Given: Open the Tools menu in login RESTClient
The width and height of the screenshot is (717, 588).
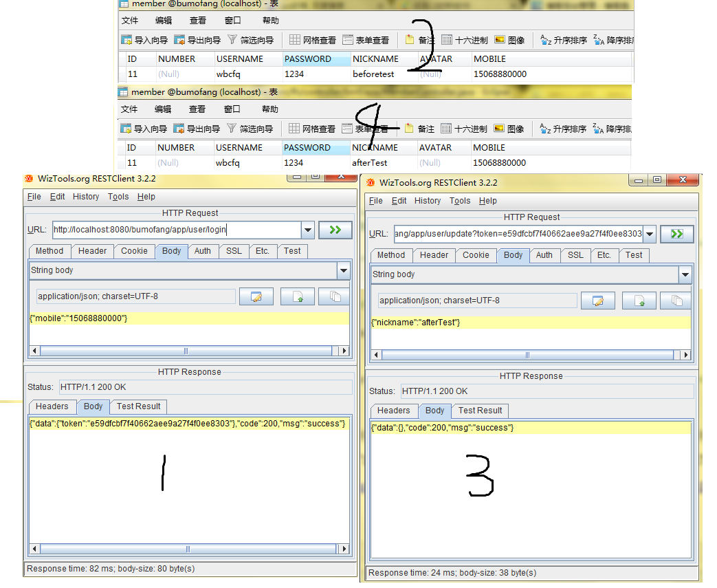Looking at the screenshot, I should pos(118,197).
